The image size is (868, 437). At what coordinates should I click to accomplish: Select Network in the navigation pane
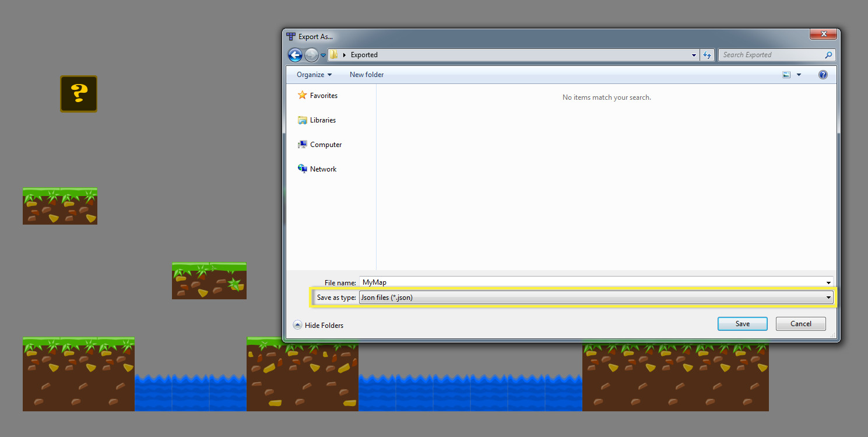pyautogui.click(x=324, y=169)
